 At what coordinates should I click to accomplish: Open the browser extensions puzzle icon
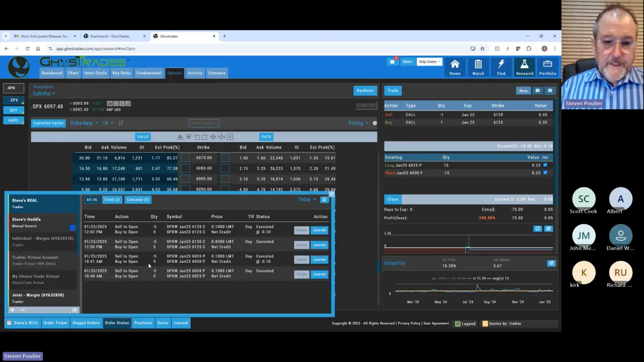coord(529,48)
